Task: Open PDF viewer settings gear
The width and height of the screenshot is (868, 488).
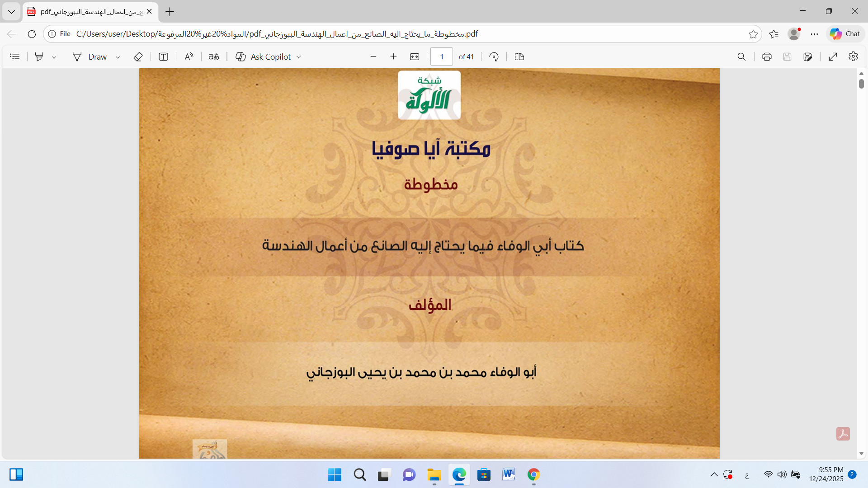Action: [854, 56]
